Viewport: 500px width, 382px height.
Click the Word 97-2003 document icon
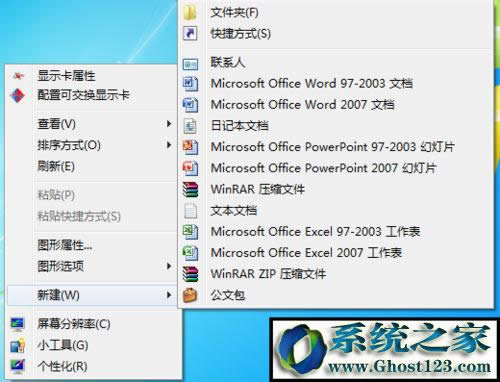190,84
